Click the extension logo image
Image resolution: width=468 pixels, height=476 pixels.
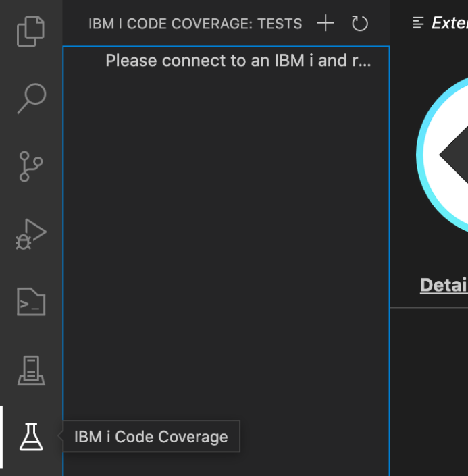(442, 155)
